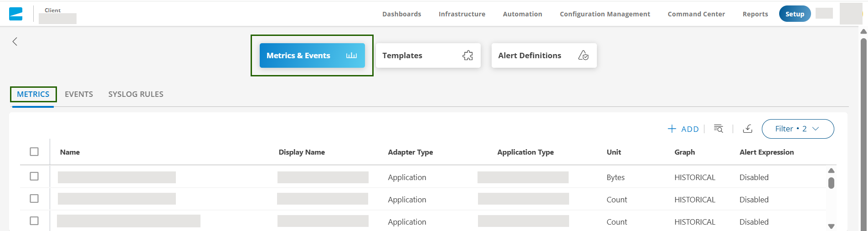
Task: Switch to the SYSLOG RULES tab
Action: point(136,94)
